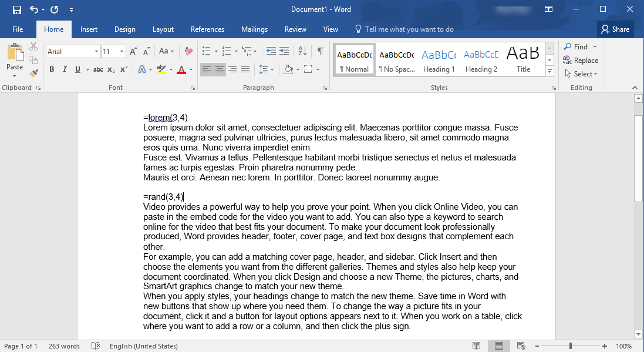Click the Borders icon
Viewport: 644px width, 352px height.
308,69
